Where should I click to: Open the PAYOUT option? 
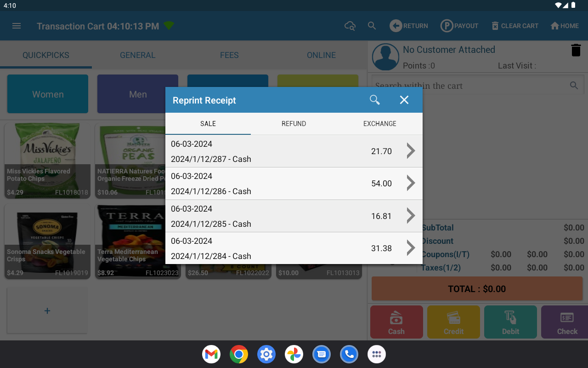point(459,26)
